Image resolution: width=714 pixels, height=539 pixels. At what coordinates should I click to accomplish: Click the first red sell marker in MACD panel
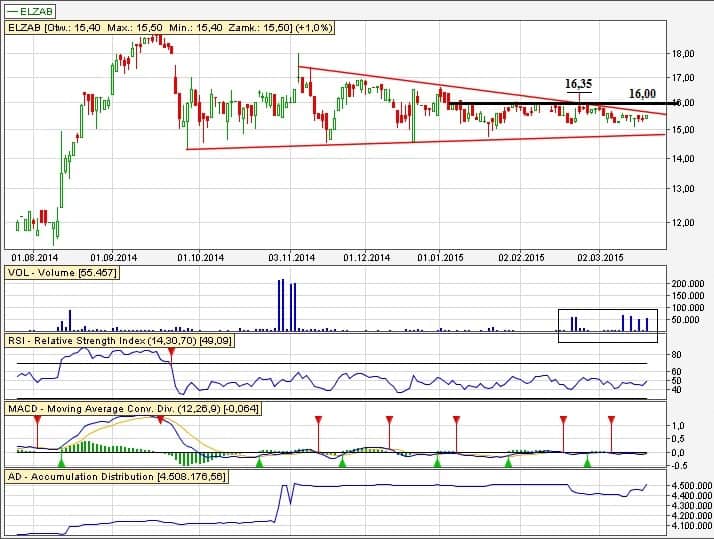click(36, 418)
